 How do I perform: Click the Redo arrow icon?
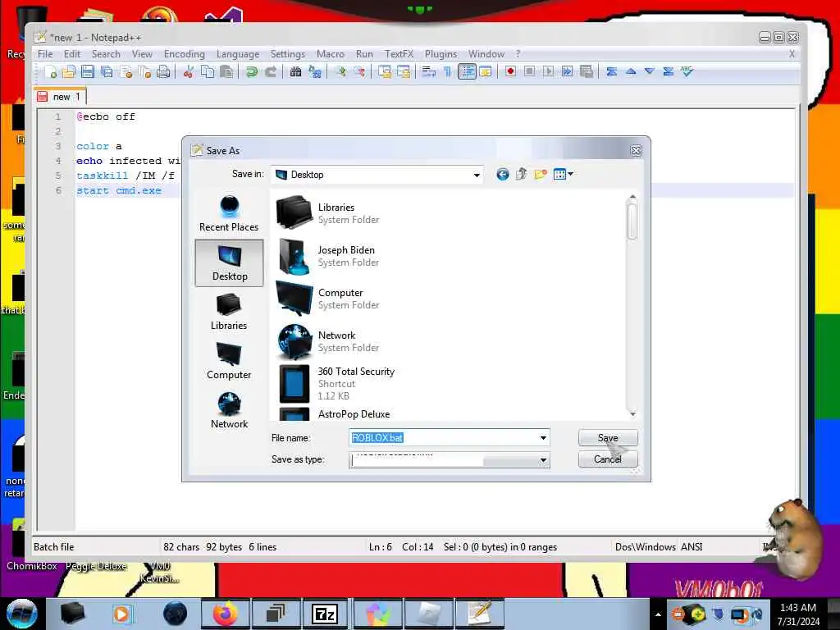[x=271, y=72]
